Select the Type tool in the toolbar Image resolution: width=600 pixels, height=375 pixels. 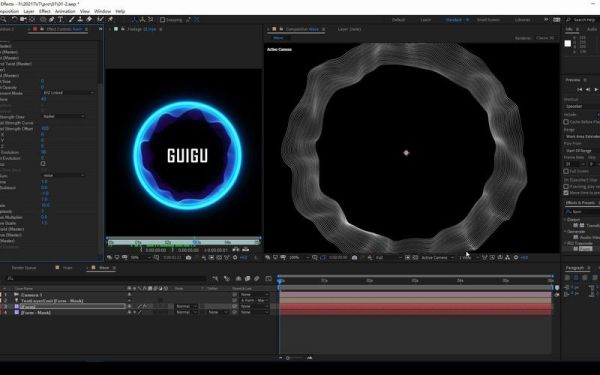[x=60, y=19]
